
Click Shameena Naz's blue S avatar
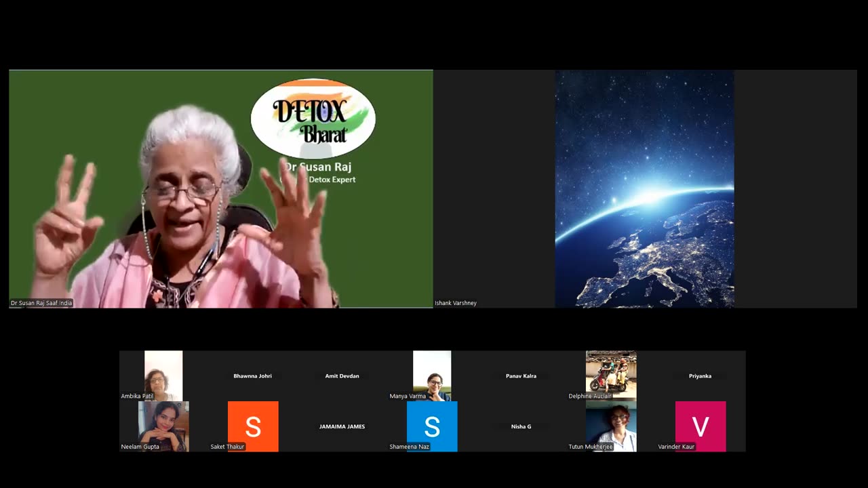[432, 426]
